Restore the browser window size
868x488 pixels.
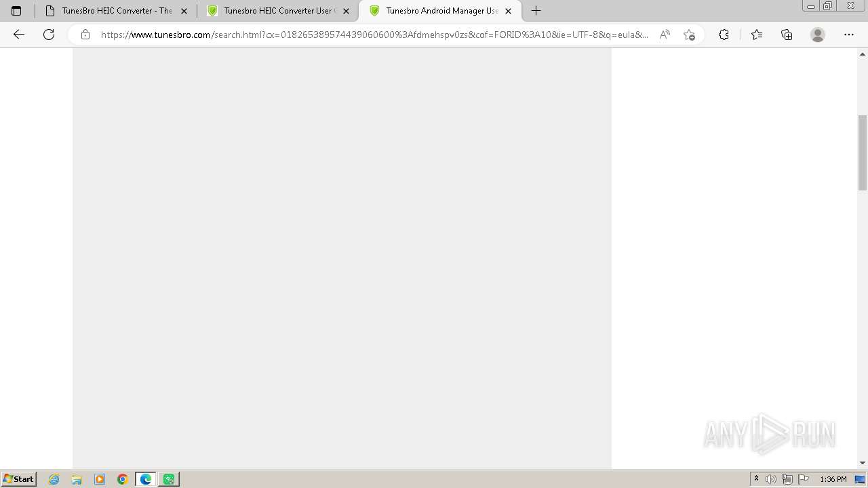[828, 6]
